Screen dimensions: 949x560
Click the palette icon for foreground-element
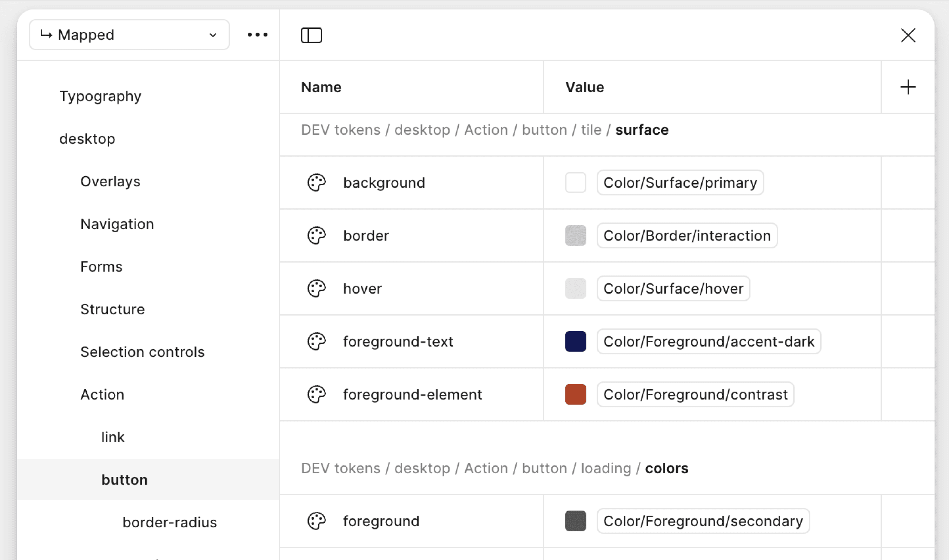pyautogui.click(x=316, y=394)
